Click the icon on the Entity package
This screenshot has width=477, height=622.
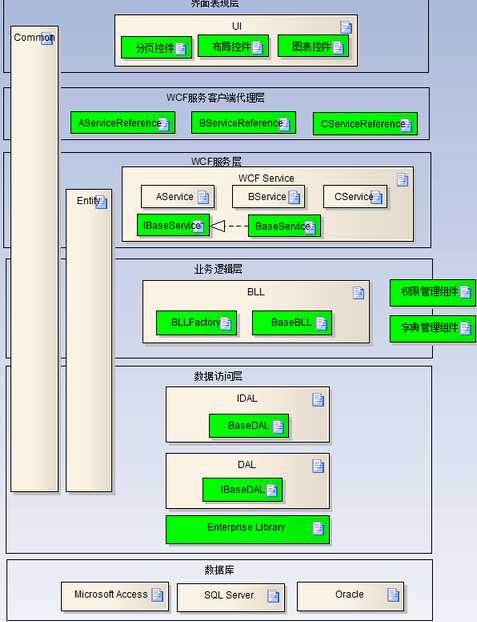[102, 202]
